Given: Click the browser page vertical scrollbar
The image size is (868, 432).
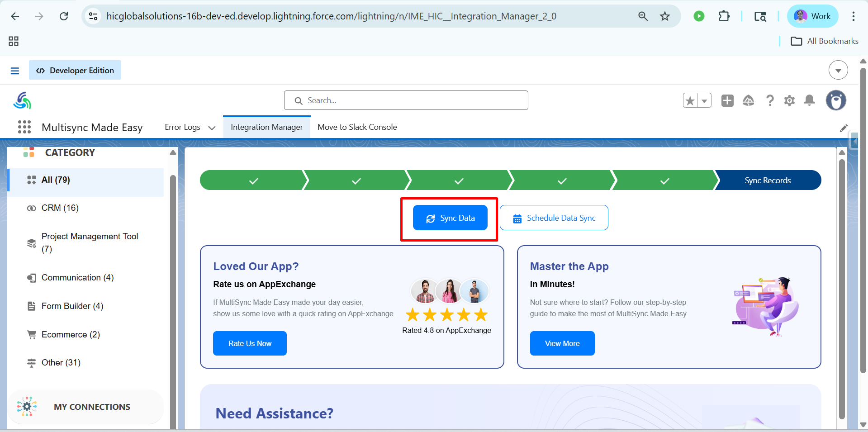Looking at the screenshot, I should [x=863, y=221].
